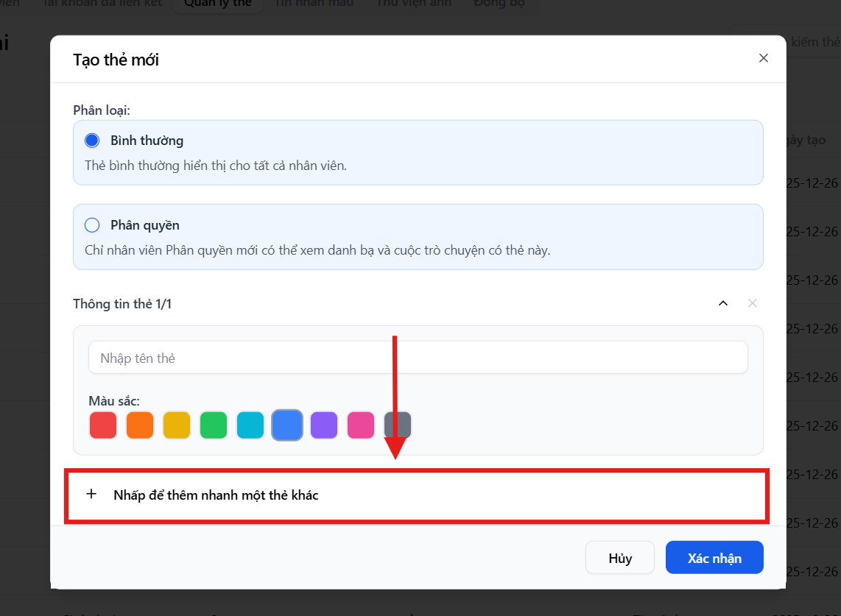Screen dimensions: 841x616
Task: Confirm with the Xác nhận button
Action: (714, 558)
